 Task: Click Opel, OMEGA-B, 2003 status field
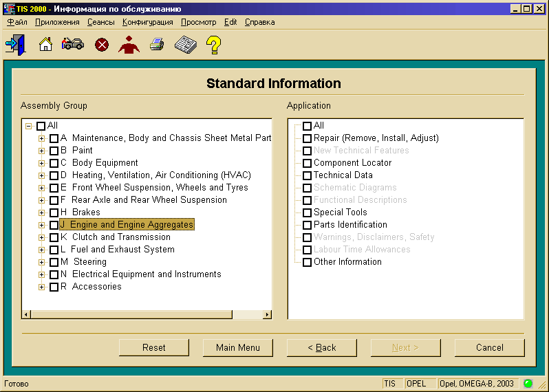(478, 384)
